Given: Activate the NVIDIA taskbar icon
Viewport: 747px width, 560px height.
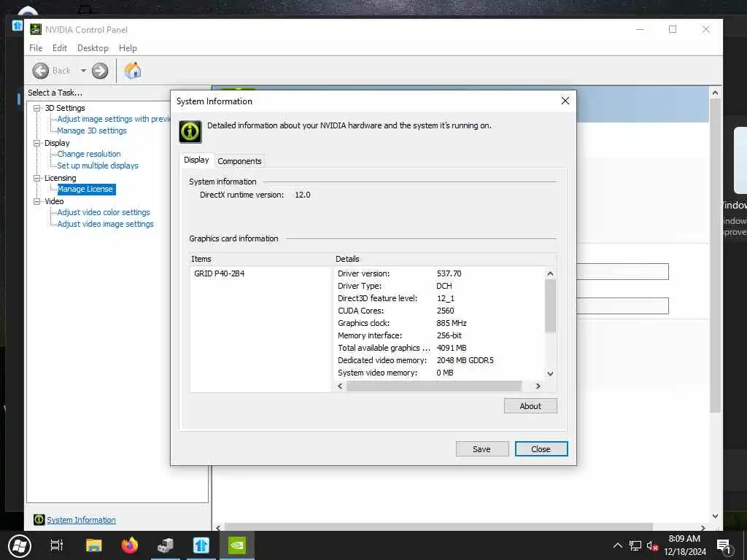Looking at the screenshot, I should coord(237,545).
